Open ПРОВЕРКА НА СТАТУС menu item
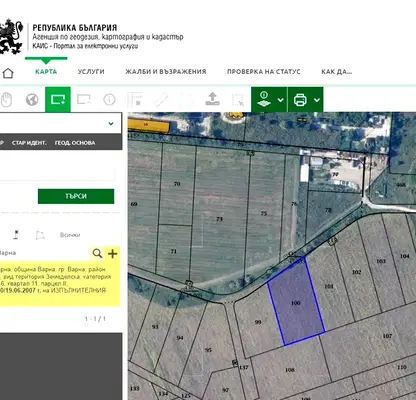 pos(264,72)
